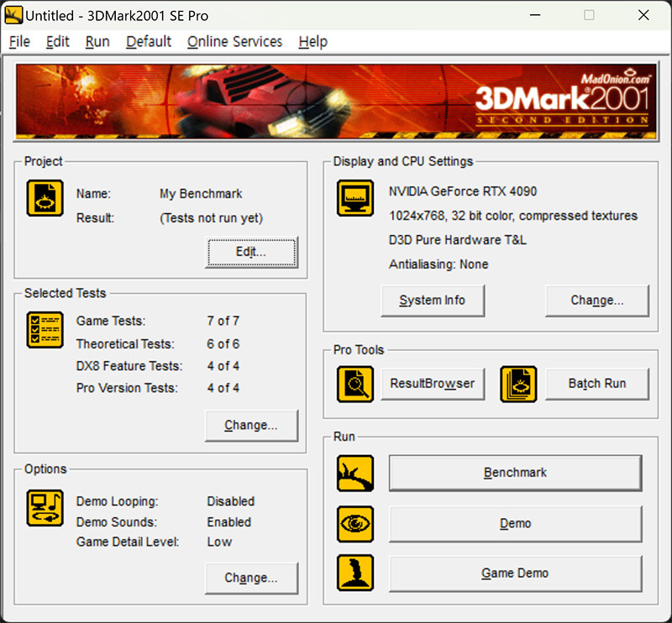Click Change... in Options section
The image size is (672, 623).
point(251,578)
